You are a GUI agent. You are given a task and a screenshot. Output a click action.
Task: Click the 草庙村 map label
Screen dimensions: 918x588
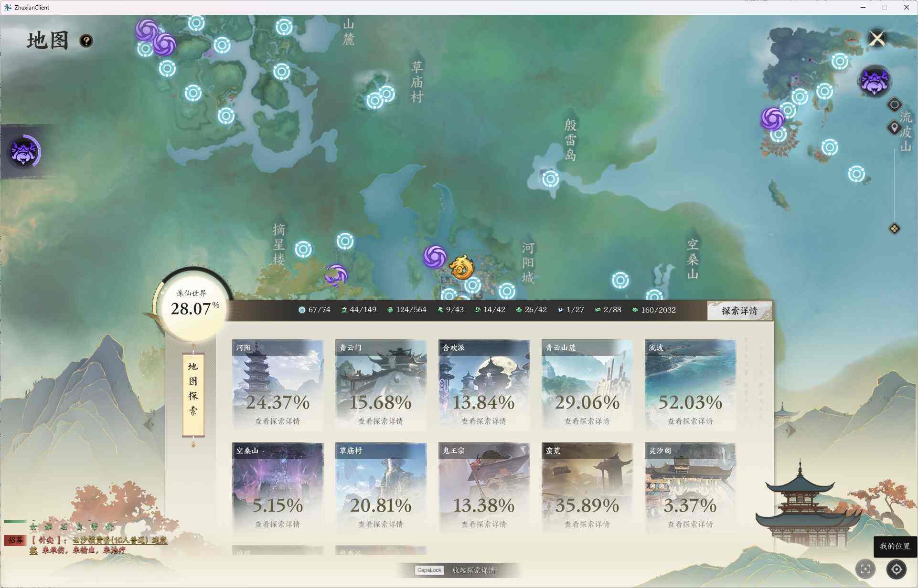coord(417,82)
